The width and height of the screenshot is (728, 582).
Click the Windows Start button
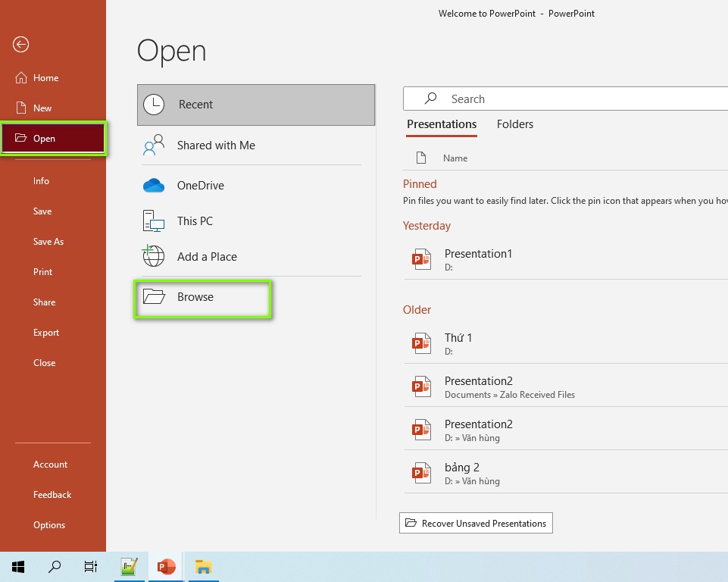point(18,567)
